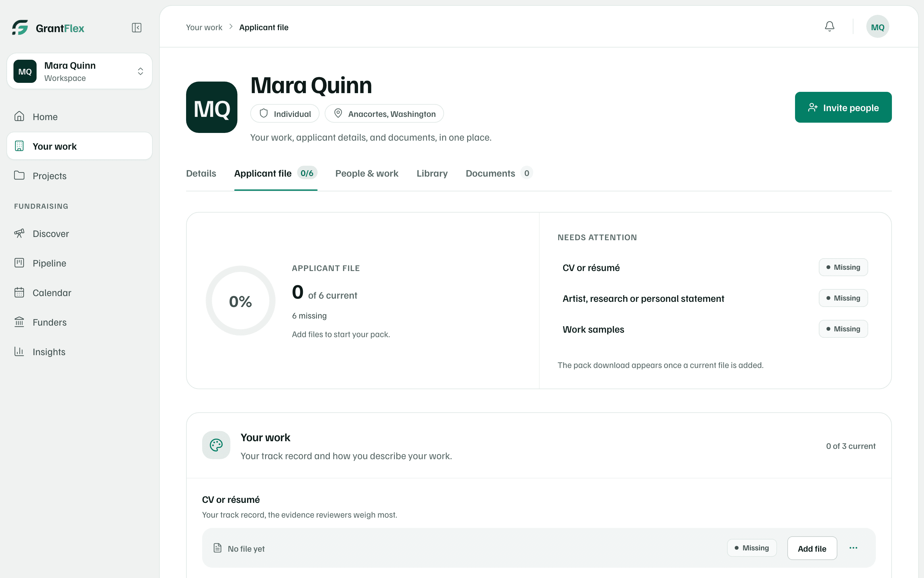Screen dimensions: 924x578
Task: Click the Anacortes, Washington location chip
Action: pyautogui.click(x=384, y=114)
